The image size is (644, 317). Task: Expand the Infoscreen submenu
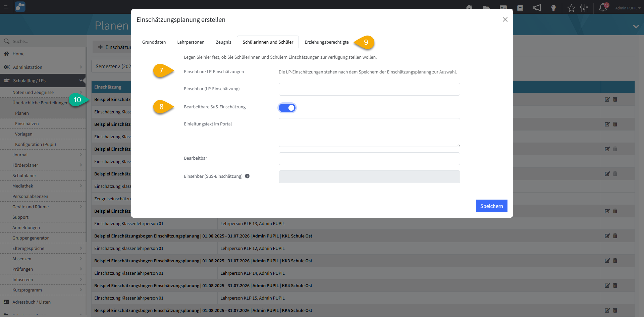pos(81,279)
